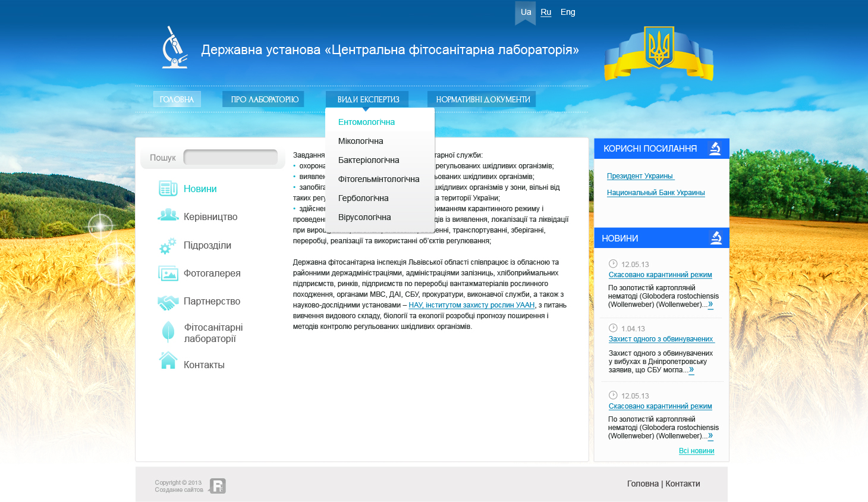
Task: Switch language to Eng
Action: [568, 12]
